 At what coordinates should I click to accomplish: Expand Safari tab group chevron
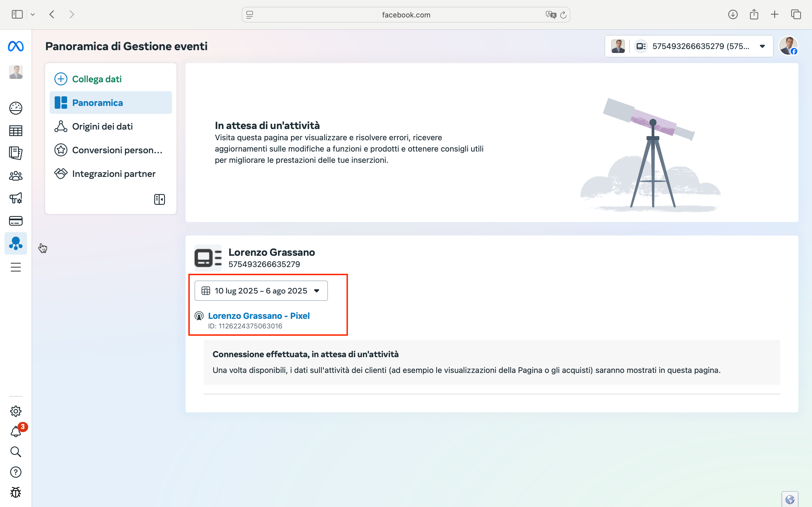click(x=32, y=14)
